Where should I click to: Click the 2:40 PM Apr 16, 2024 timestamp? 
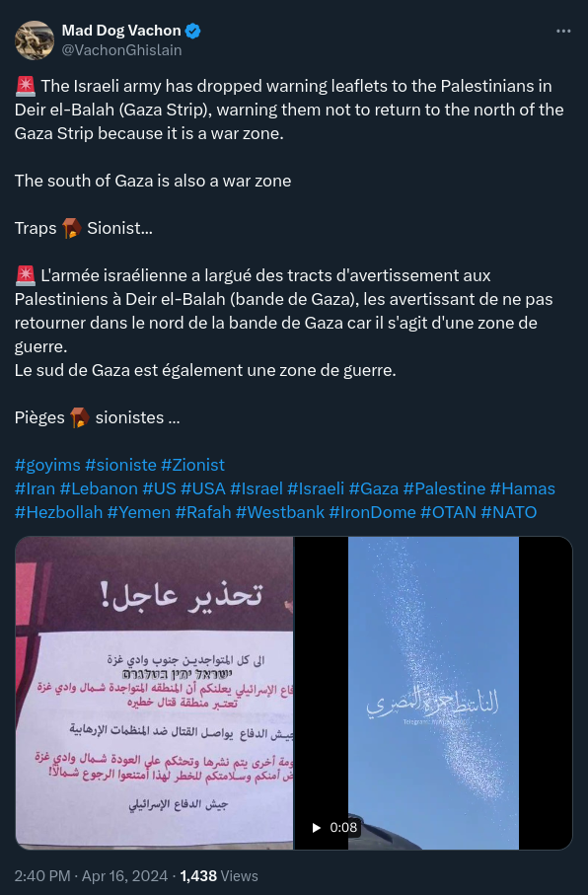click(92, 875)
